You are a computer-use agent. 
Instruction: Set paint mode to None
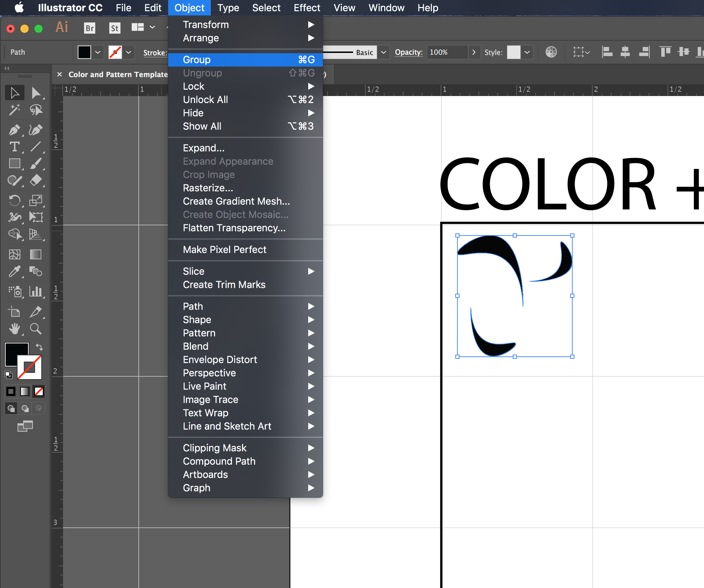click(39, 391)
